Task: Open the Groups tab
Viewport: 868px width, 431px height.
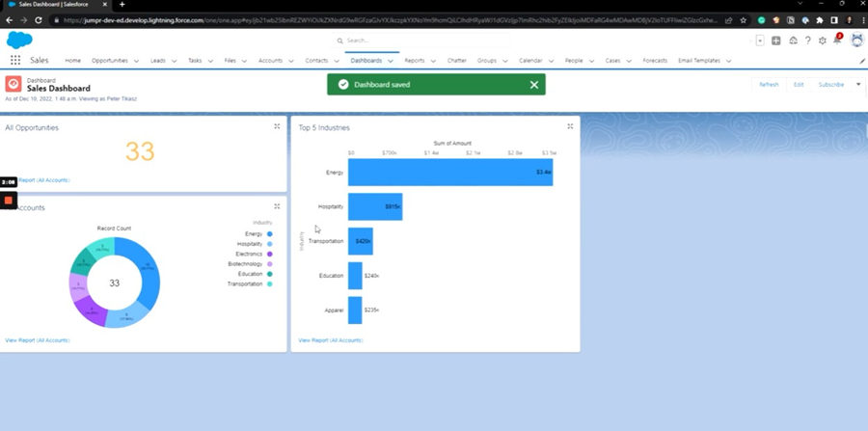Action: tap(487, 61)
